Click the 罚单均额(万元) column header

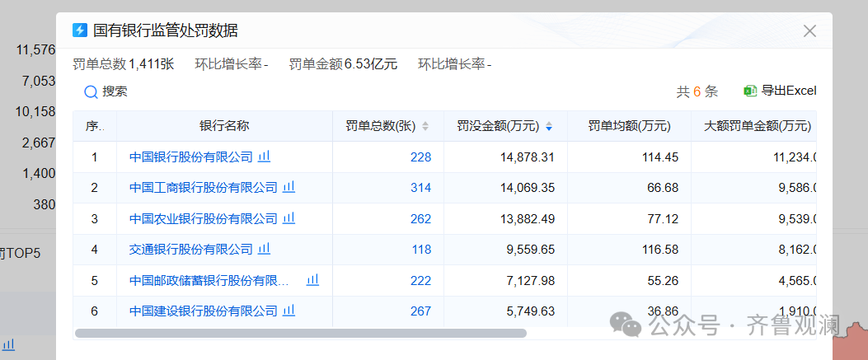[628, 126]
